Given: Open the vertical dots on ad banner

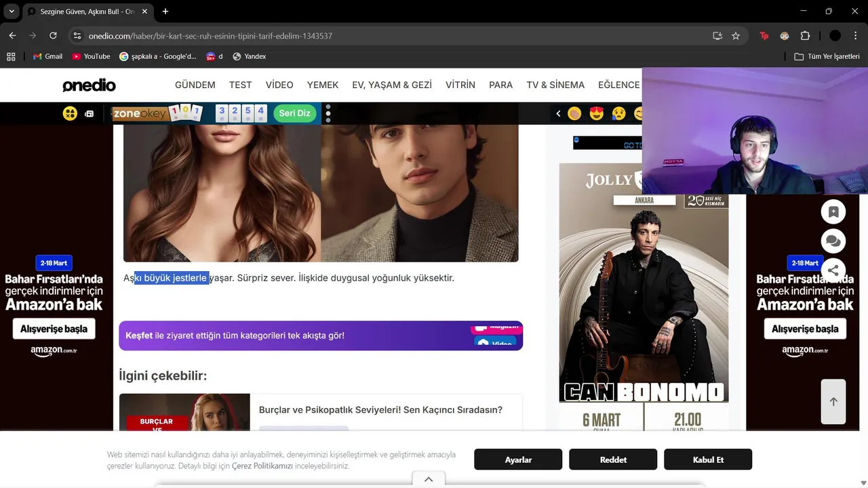Looking at the screenshot, I should (x=328, y=113).
